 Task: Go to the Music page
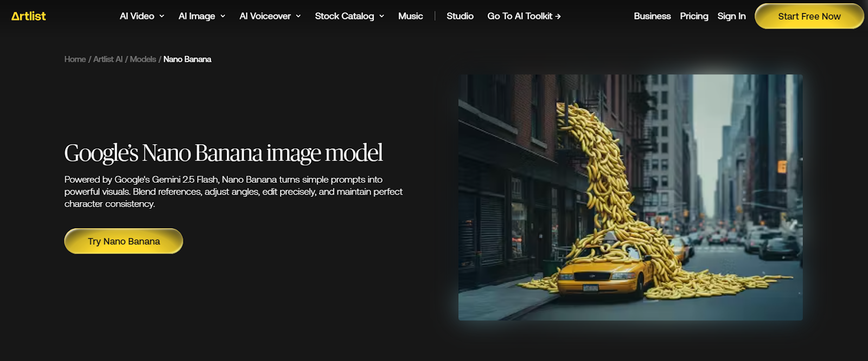[x=410, y=16]
